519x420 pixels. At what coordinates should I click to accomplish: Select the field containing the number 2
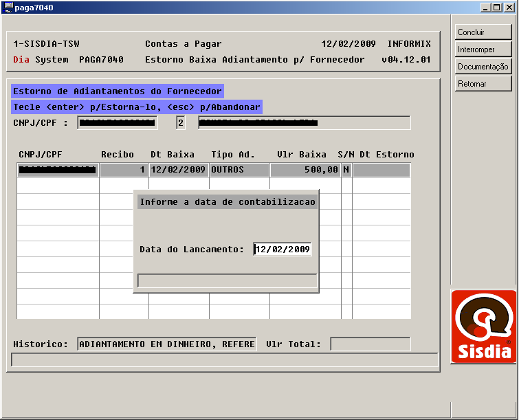point(181,123)
